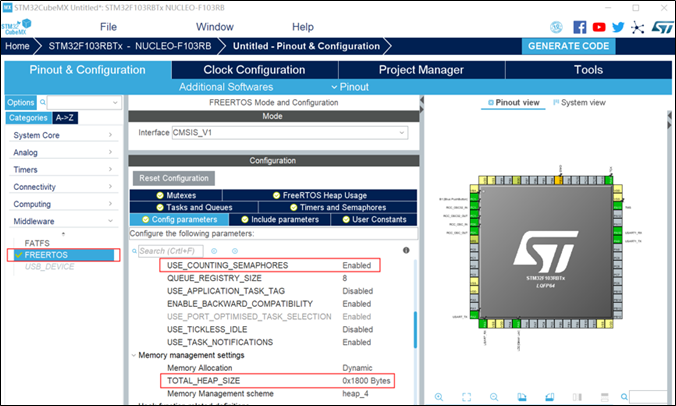The image size is (676, 406).
Task: Click the ST community network star icon
Action: click(x=637, y=28)
